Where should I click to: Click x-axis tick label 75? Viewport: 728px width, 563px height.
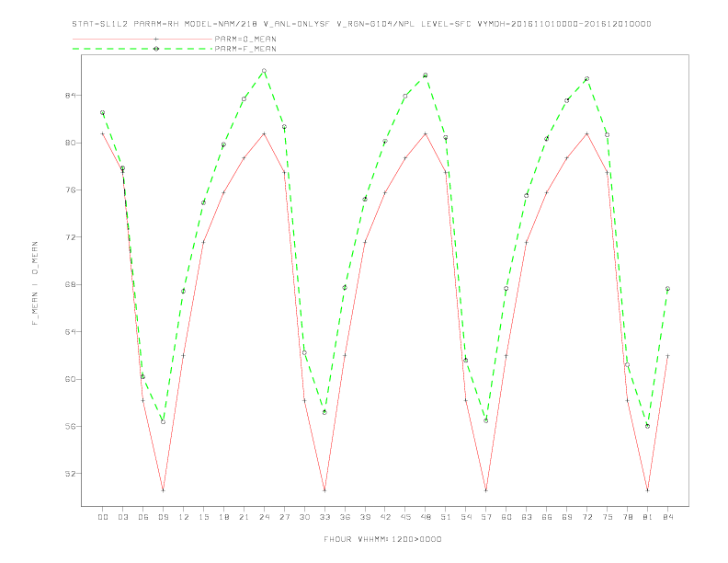608,517
